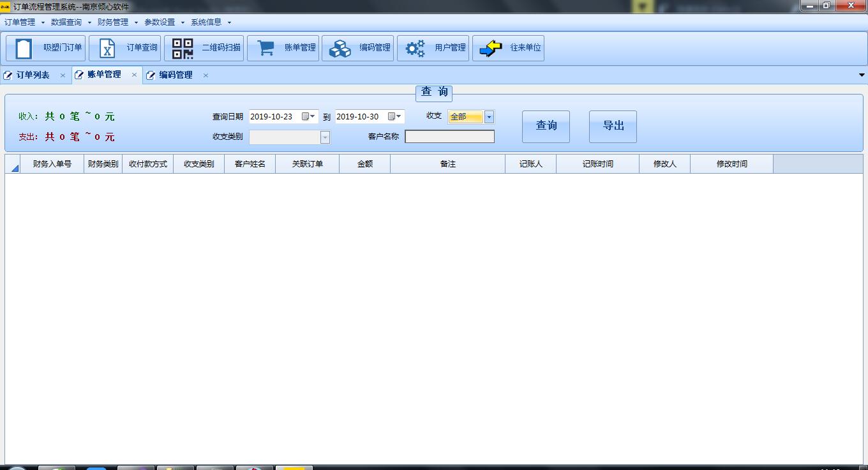Sort by the 金额 column header
This screenshot has width=868, height=470.
point(364,164)
